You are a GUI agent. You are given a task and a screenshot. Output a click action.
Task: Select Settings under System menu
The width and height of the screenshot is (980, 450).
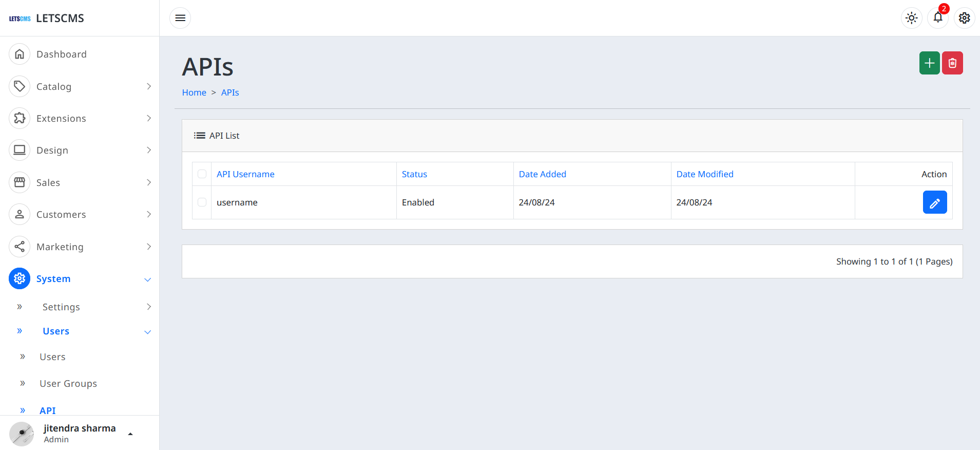61,307
